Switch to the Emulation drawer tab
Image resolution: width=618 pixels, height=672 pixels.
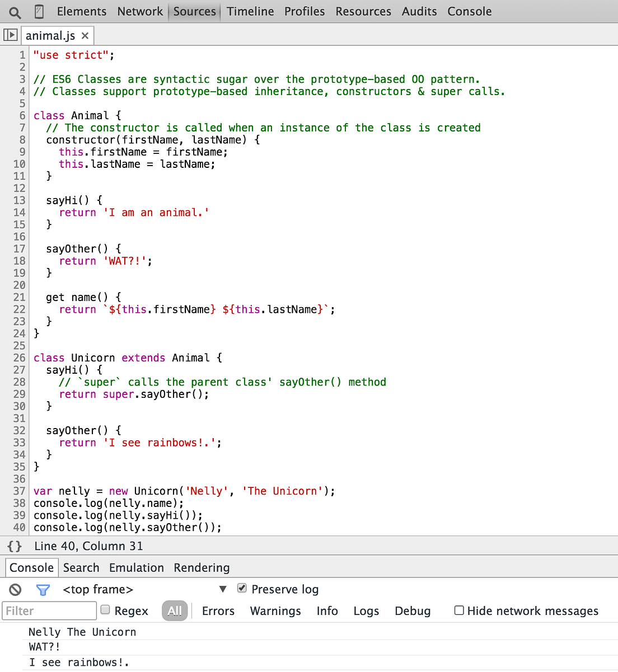point(136,567)
